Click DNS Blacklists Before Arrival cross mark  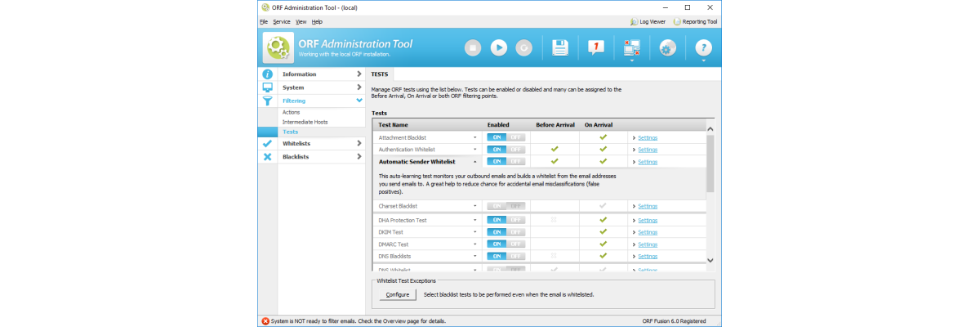[x=554, y=257]
